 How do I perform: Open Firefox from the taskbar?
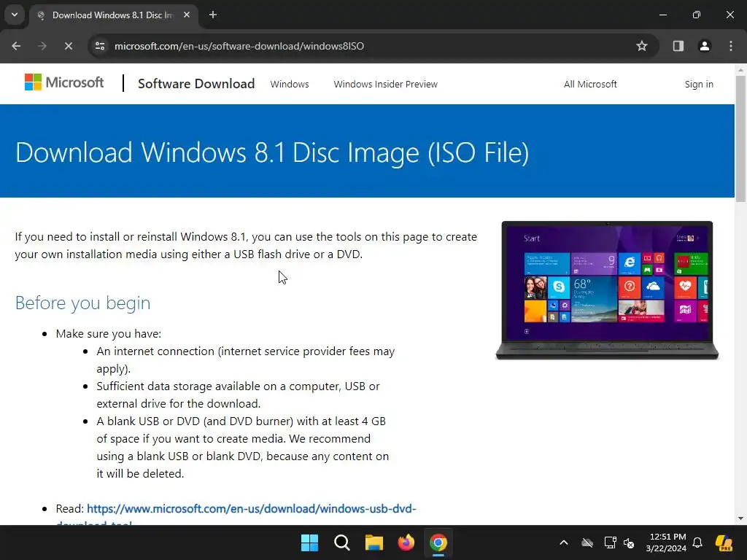406,542
